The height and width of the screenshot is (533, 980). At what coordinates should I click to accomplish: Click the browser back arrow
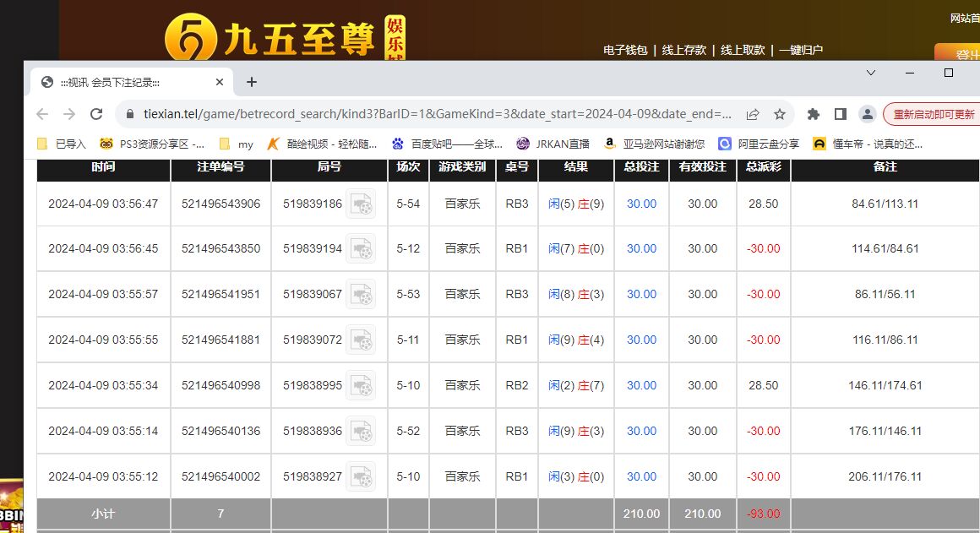click(42, 114)
